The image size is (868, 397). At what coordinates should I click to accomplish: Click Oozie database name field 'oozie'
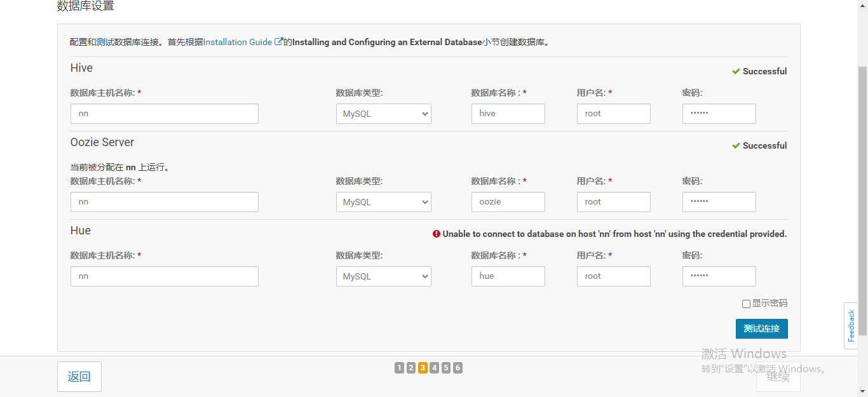point(508,202)
